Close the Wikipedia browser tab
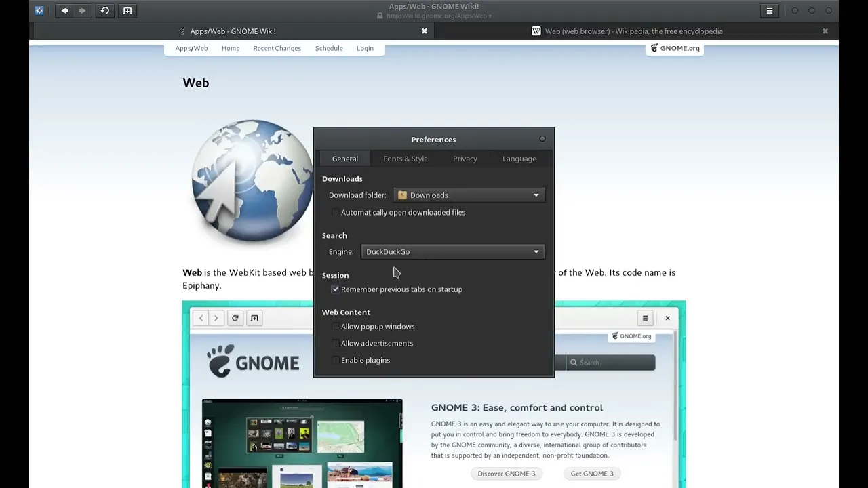Viewport: 868px width, 488px height. click(x=825, y=31)
